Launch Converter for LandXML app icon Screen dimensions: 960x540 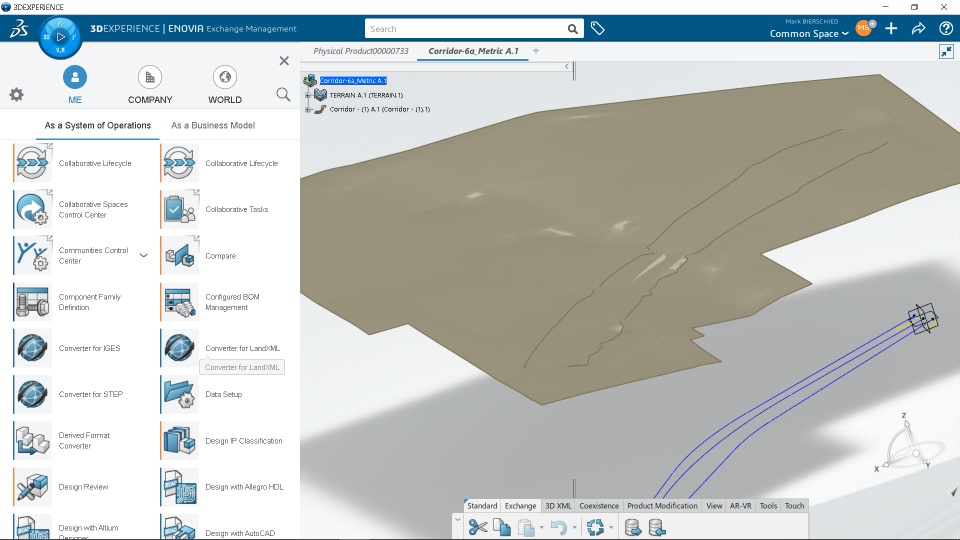pyautogui.click(x=179, y=348)
